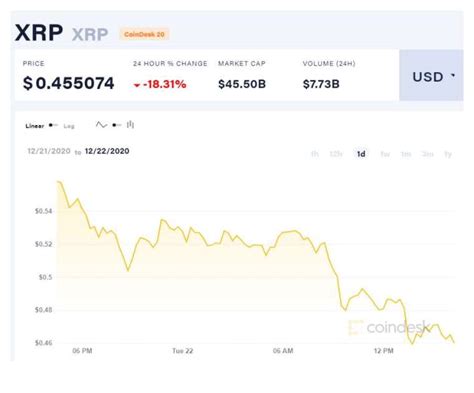Select the 1y time range
474x393 pixels.
point(448,154)
